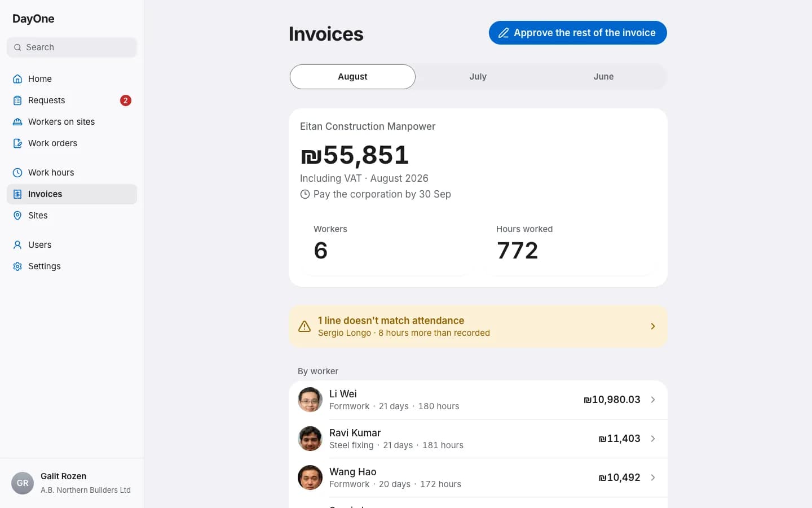Expand Wang Hao row chevron

[x=653, y=478]
